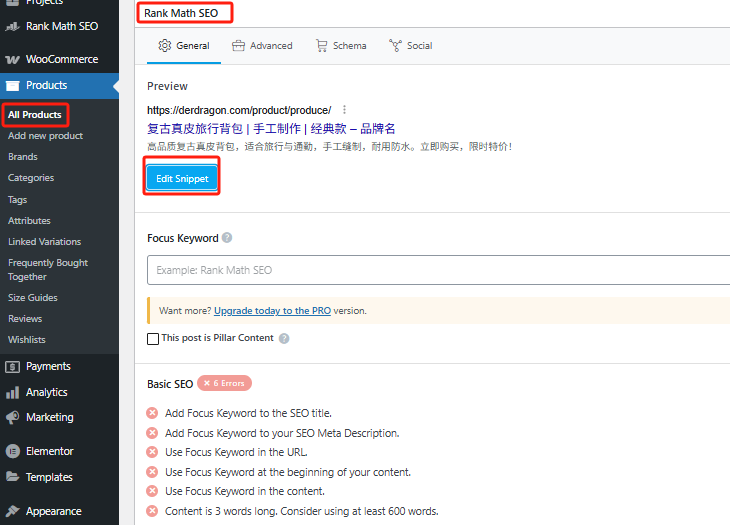Click the Elementor icon in sidebar

[12, 451]
